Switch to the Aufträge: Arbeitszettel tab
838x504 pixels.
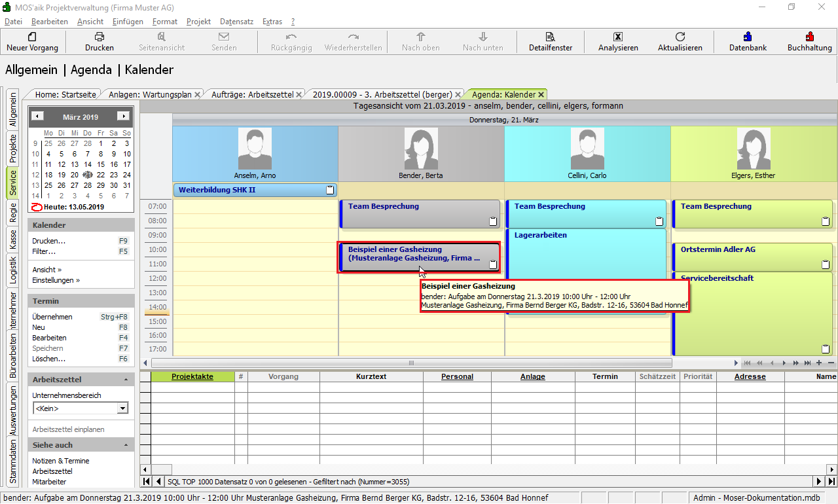252,95
